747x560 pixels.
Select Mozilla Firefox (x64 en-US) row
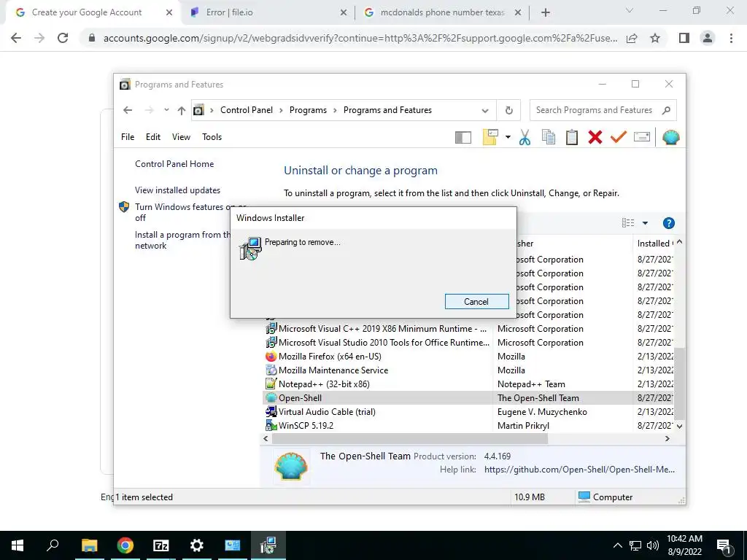pyautogui.click(x=468, y=356)
